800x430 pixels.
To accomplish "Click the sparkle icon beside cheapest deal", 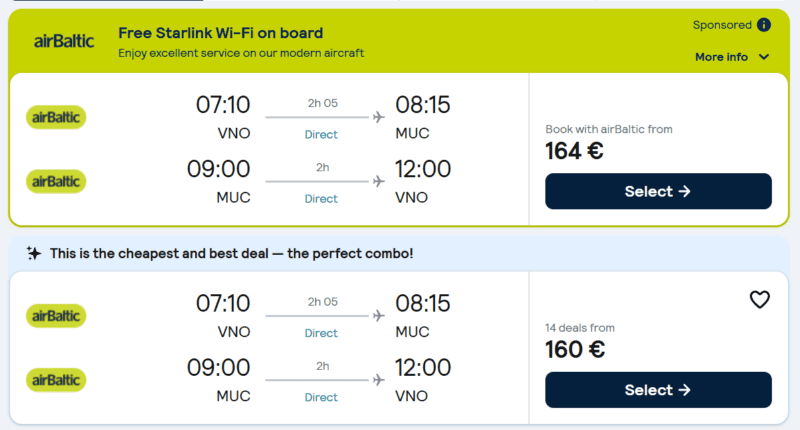I will coord(34,254).
